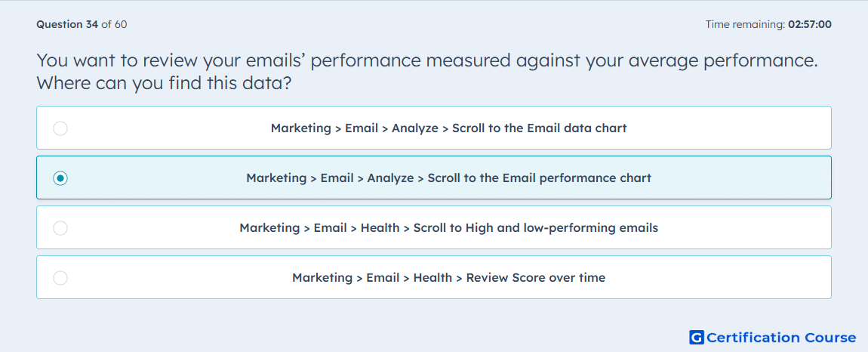Select the Email data chart radio button

click(60, 128)
